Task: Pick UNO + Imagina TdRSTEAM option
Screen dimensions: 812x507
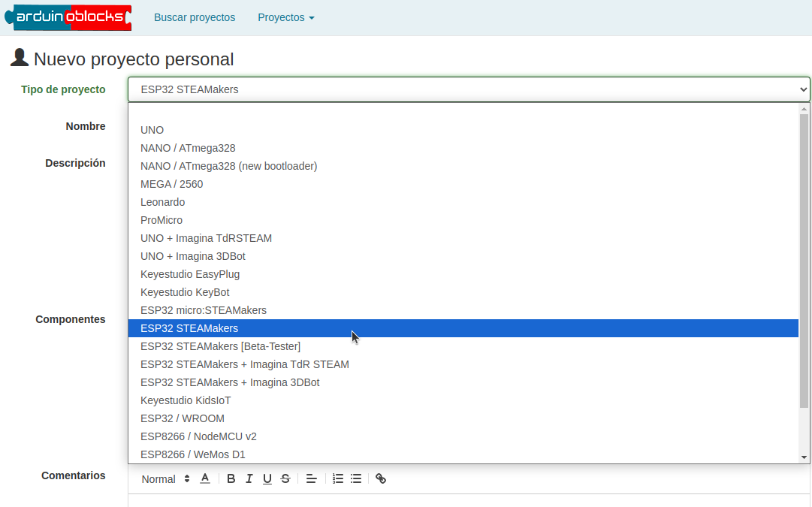Action: [206, 238]
